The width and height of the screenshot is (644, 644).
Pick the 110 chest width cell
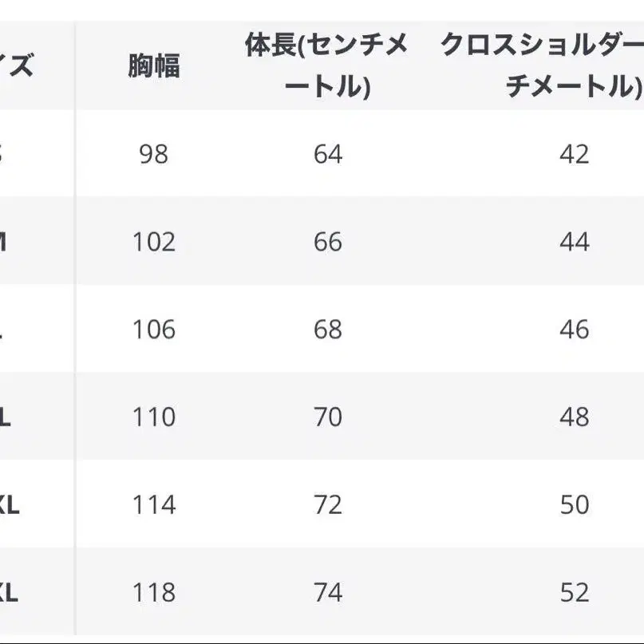(x=153, y=417)
